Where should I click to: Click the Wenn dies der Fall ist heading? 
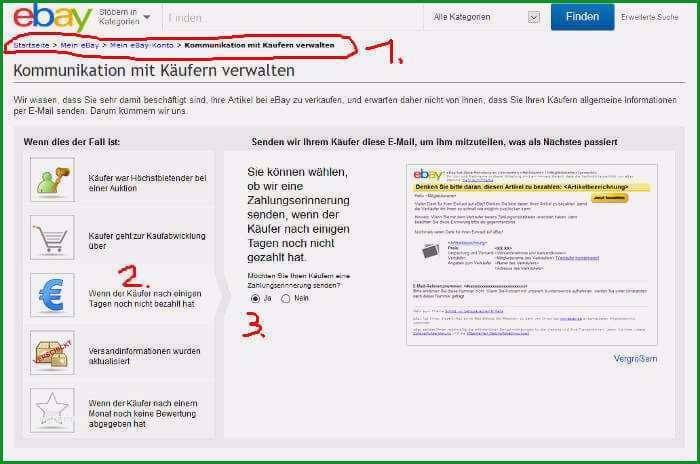pyautogui.click(x=71, y=142)
